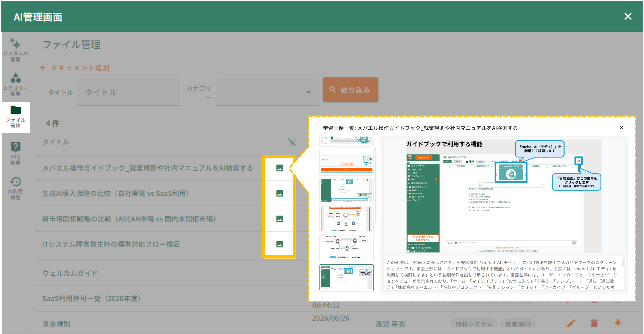The height and width of the screenshot is (334, 644).
Task: Show learned images for 新市場開拓戦略の比較
Action: (x=279, y=219)
